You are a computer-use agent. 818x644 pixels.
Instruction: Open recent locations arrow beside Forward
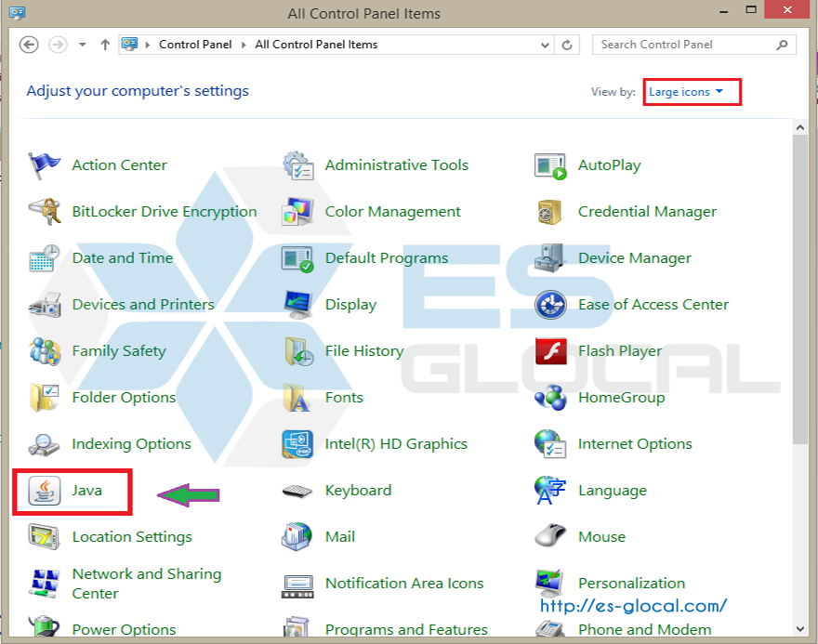tap(83, 45)
